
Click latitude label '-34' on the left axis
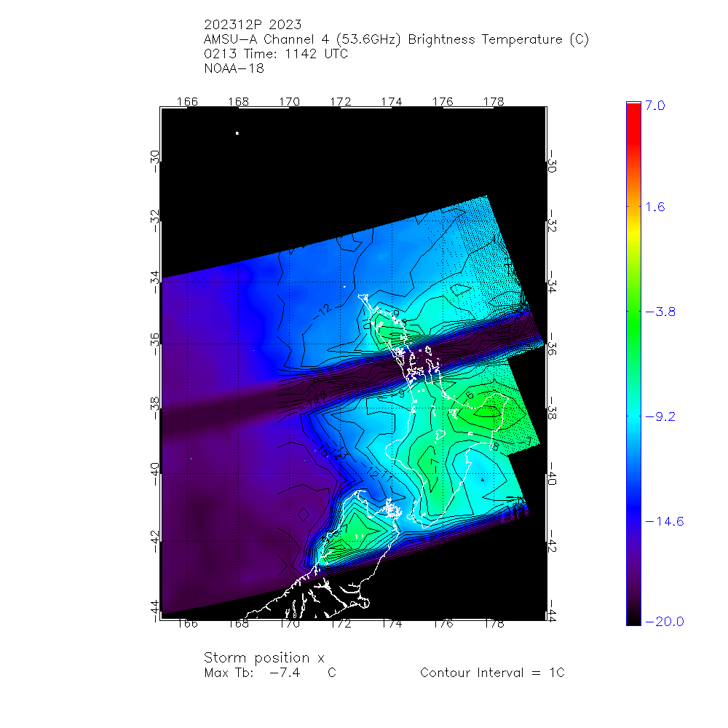(x=154, y=282)
